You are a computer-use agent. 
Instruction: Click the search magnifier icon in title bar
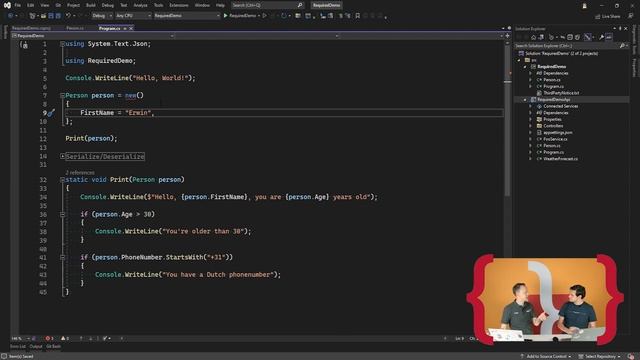[x=300, y=5]
